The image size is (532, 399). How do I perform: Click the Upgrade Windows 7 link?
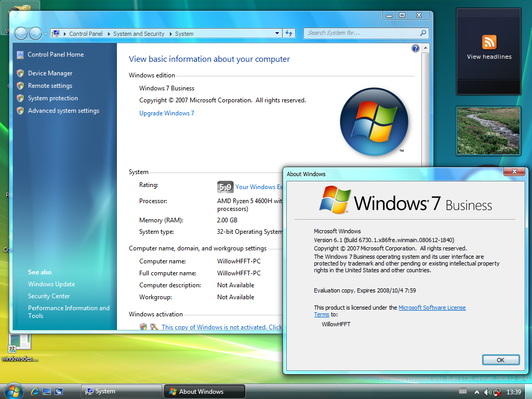(x=167, y=113)
